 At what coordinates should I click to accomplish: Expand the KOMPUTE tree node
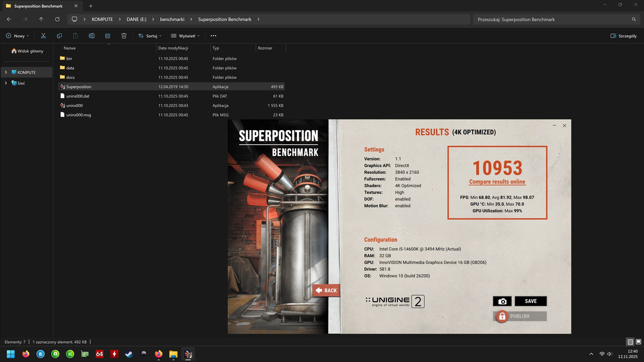tap(6, 72)
